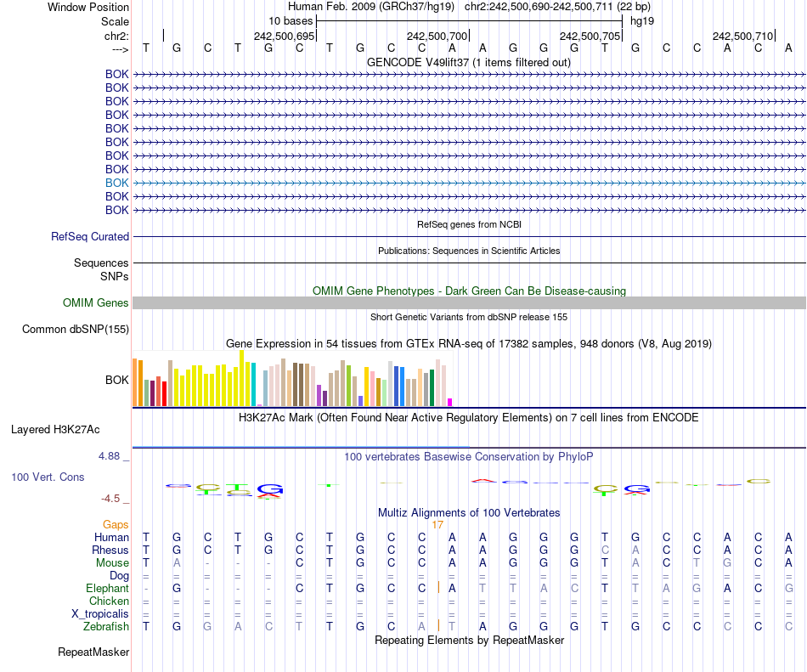Open Common dbSNP(155) track label

pos(75,330)
